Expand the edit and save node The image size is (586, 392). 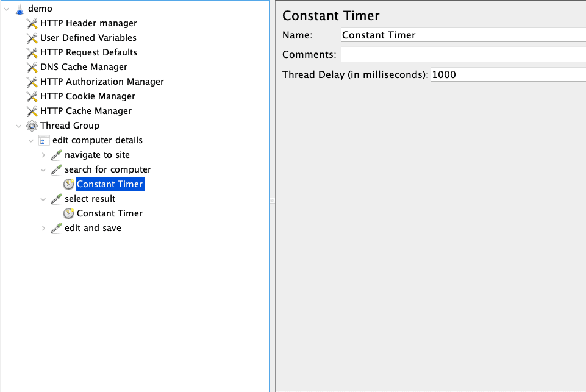coord(43,228)
